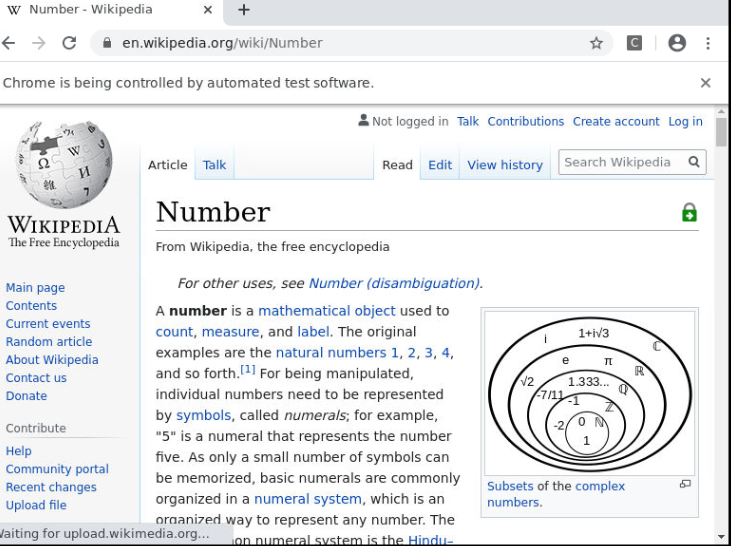
Task: Click the number 2 link in the intro
Action: pos(411,352)
